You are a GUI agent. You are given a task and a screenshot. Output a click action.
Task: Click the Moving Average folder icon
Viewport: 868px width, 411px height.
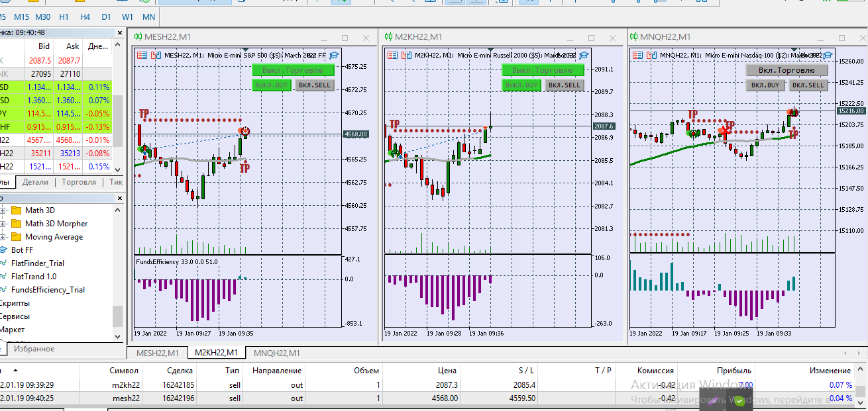pyautogui.click(x=17, y=237)
